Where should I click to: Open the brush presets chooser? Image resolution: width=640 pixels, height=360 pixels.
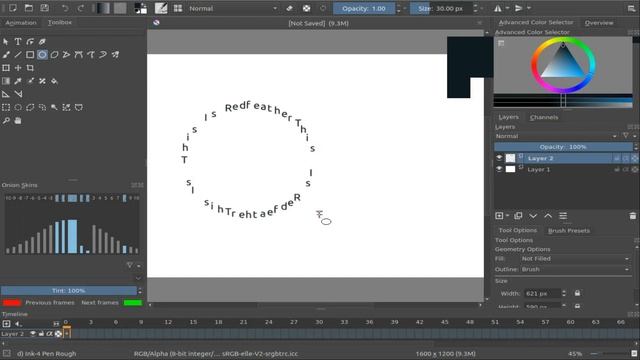pyautogui.click(x=178, y=8)
